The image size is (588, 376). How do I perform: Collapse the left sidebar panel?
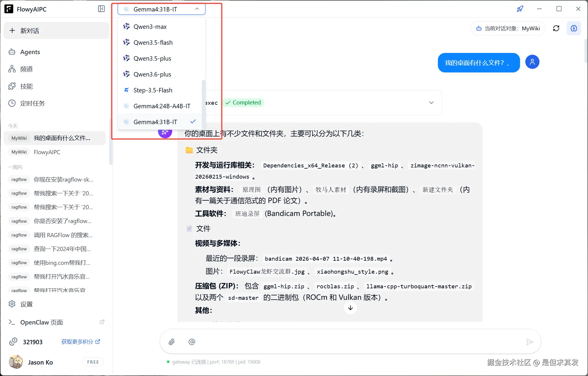click(x=101, y=9)
